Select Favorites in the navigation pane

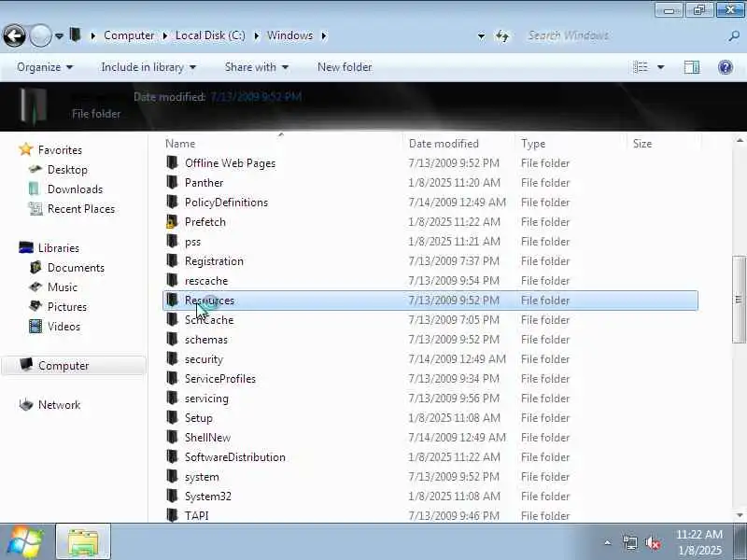click(x=60, y=150)
